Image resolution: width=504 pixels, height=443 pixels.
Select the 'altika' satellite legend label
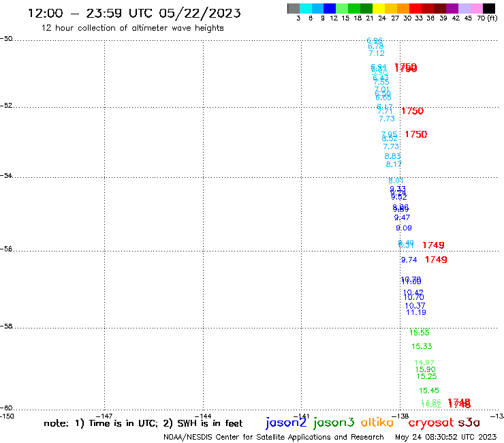[377, 422]
